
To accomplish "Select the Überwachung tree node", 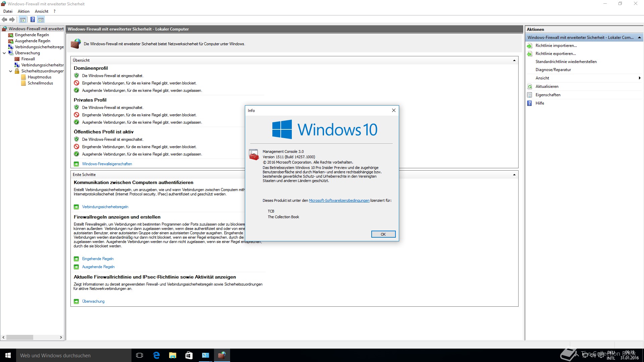I will pos(27,53).
